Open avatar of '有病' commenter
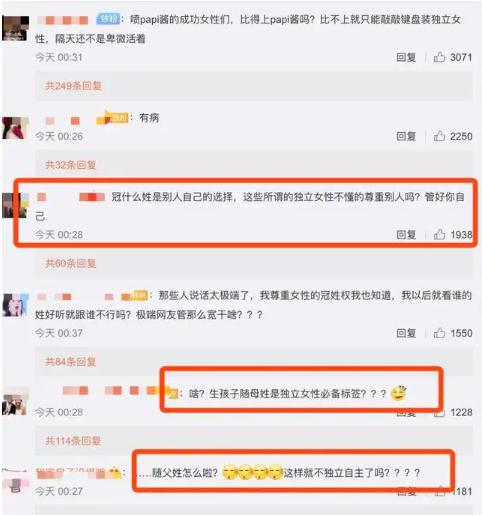 [x=15, y=128]
